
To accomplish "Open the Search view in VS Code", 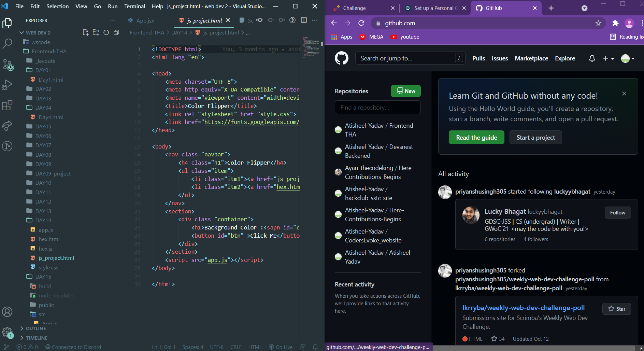I will pyautogui.click(x=7, y=43).
